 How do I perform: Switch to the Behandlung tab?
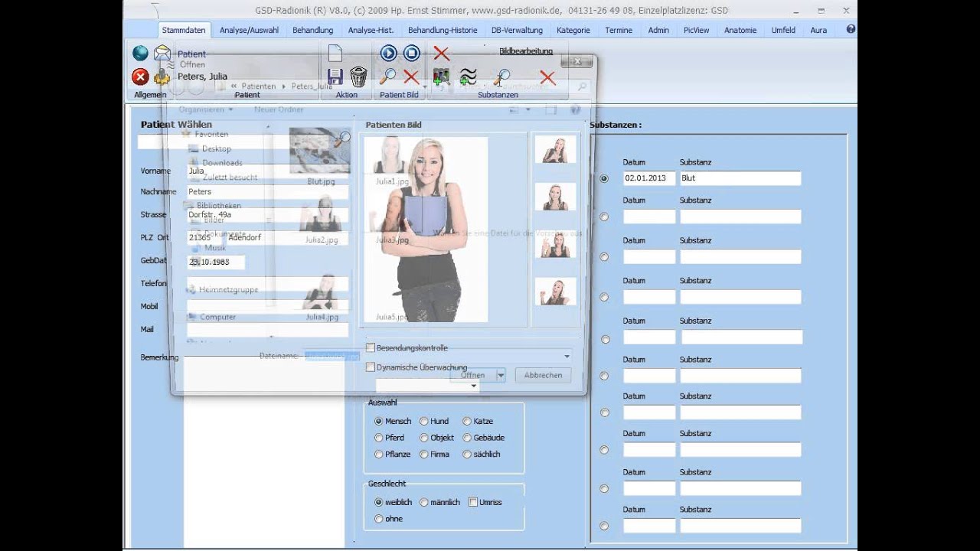click(x=312, y=30)
